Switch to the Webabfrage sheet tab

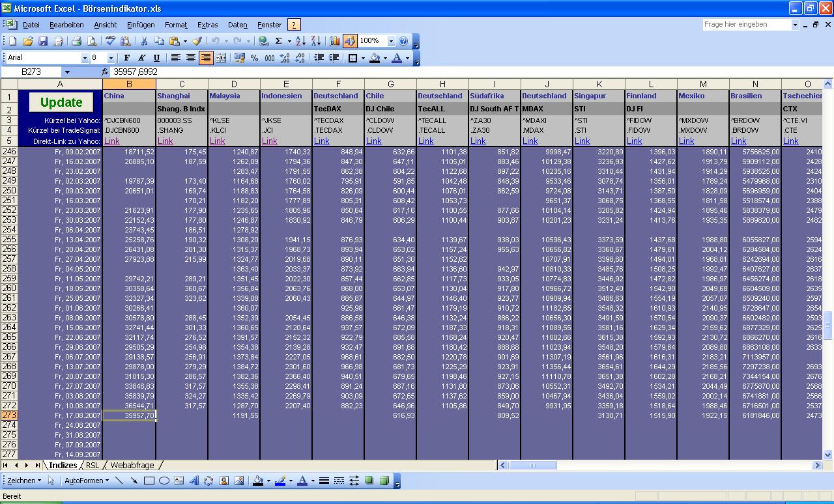[132, 465]
